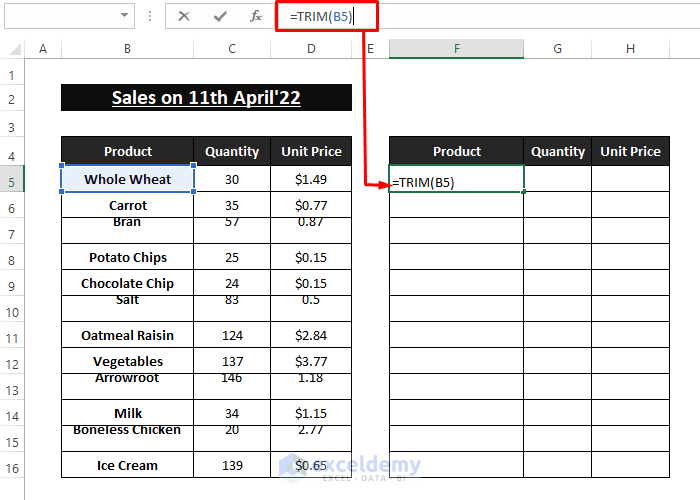Select the Sales on 11th April'22 title
Screen dimensions: 700x500
pyautogui.click(x=206, y=98)
